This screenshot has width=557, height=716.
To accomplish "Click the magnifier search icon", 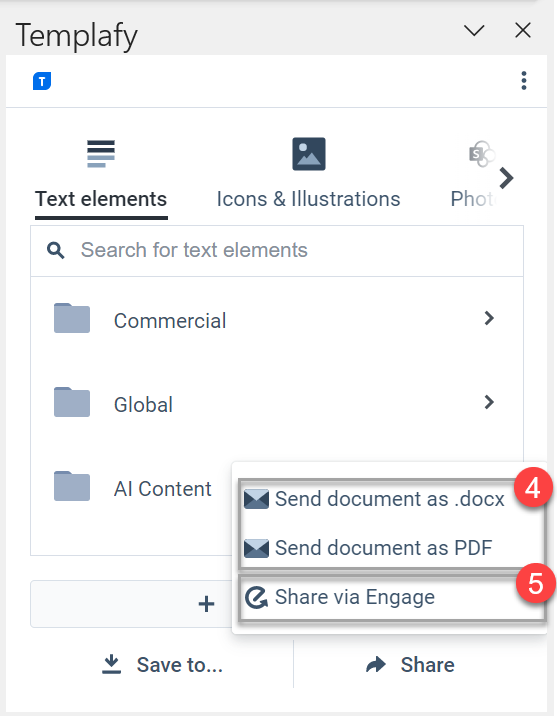I will (x=55, y=250).
